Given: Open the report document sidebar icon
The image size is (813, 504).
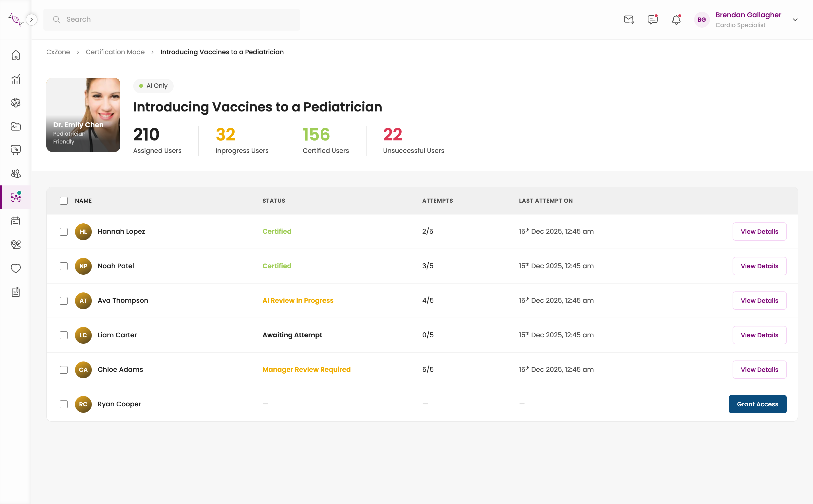Looking at the screenshot, I should (16, 292).
